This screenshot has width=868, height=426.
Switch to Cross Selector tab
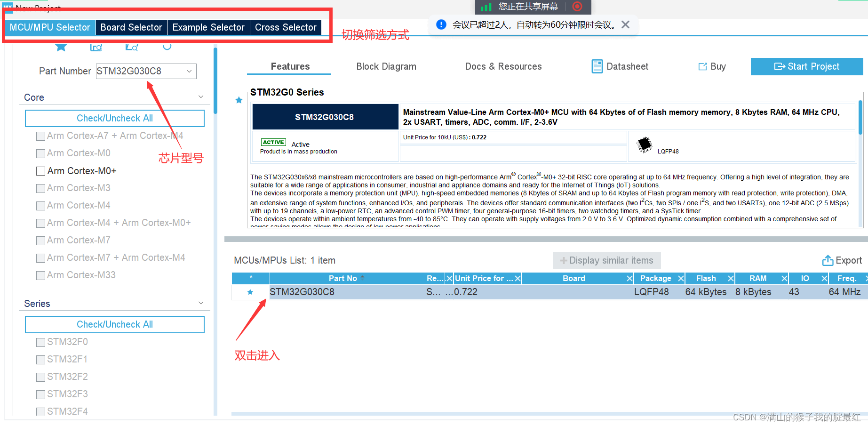coord(286,27)
